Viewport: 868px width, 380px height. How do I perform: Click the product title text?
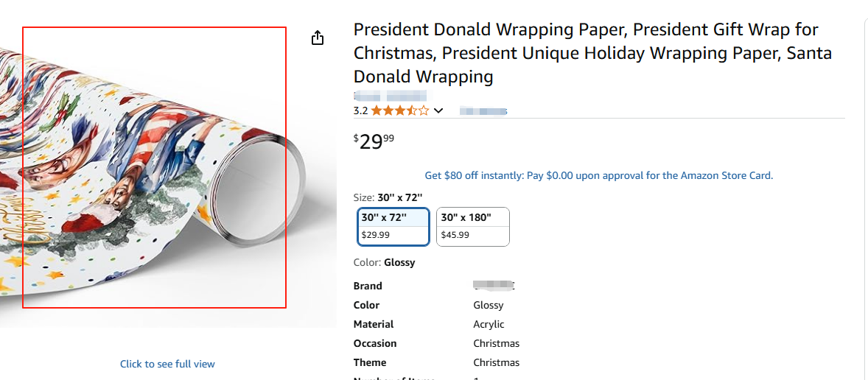585,53
